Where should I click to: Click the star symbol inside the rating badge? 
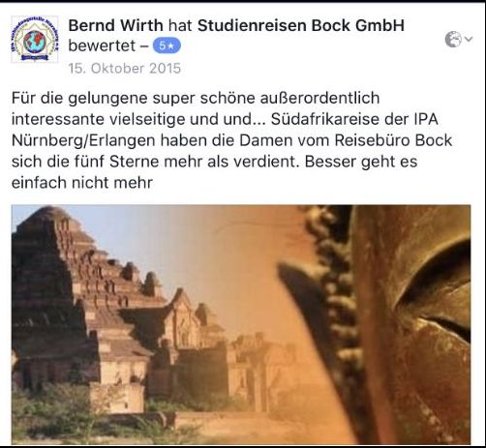(x=171, y=46)
